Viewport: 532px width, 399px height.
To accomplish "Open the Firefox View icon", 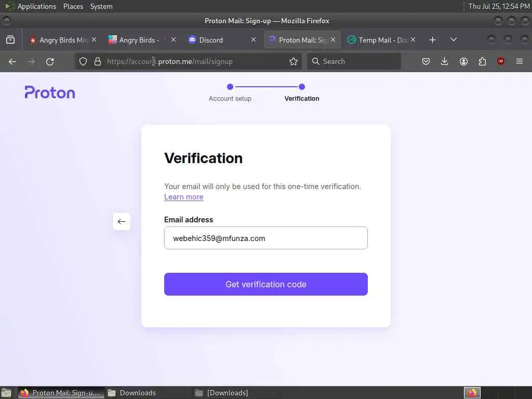I will 10,39.
